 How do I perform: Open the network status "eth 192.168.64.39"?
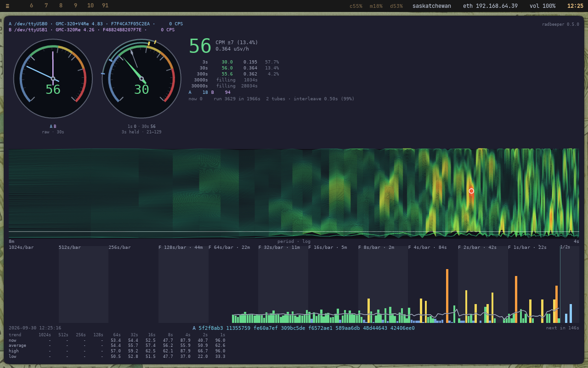click(x=490, y=6)
